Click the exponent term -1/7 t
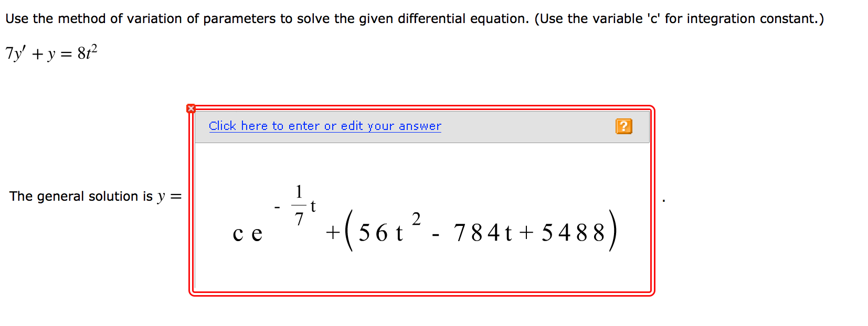Viewport: 868px width, 326px height. coord(297,204)
